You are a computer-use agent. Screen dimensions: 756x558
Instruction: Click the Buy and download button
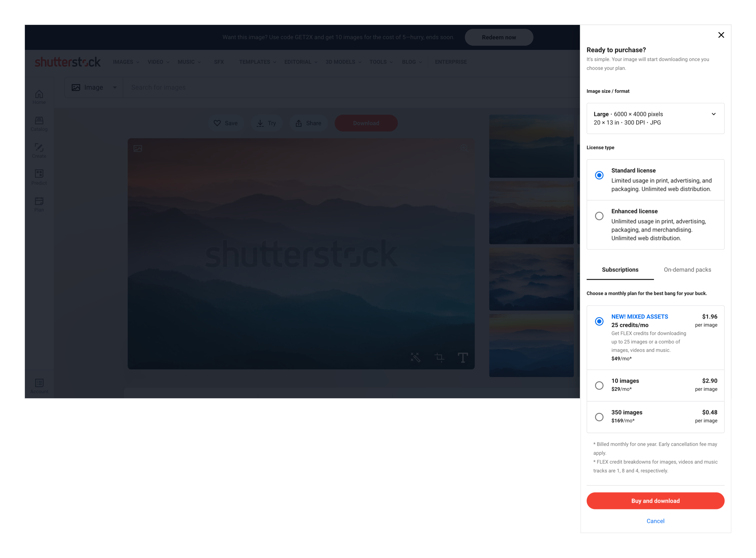pyautogui.click(x=655, y=501)
